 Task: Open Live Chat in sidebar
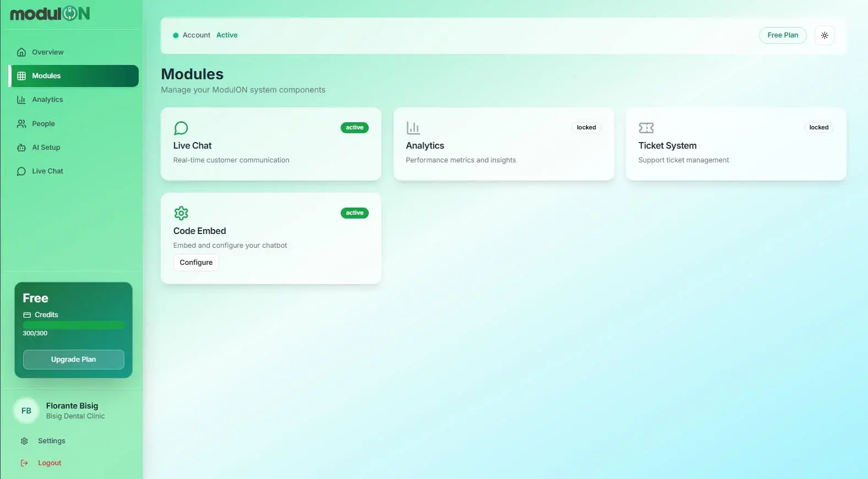(74, 171)
